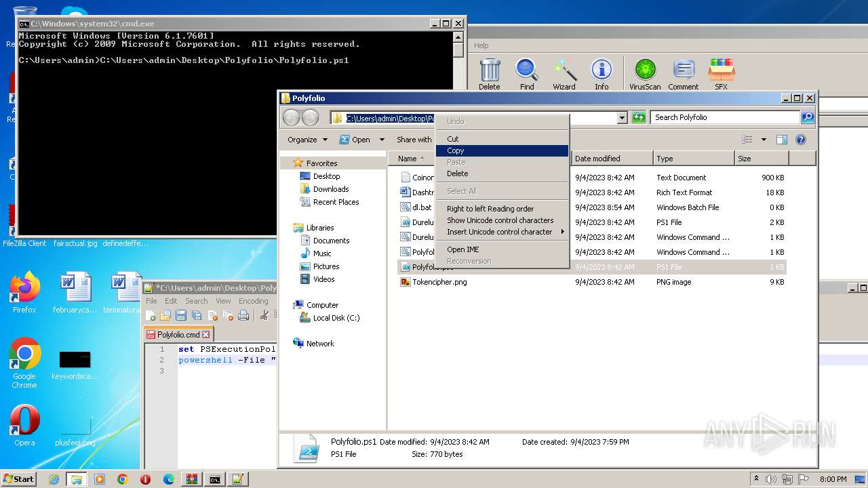The height and width of the screenshot is (488, 868).
Task: Run VirusScan from WinRAR toolbar
Action: [x=645, y=74]
